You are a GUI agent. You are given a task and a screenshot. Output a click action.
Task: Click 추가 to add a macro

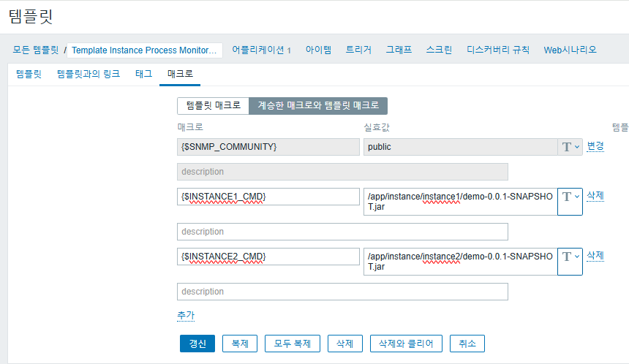186,316
